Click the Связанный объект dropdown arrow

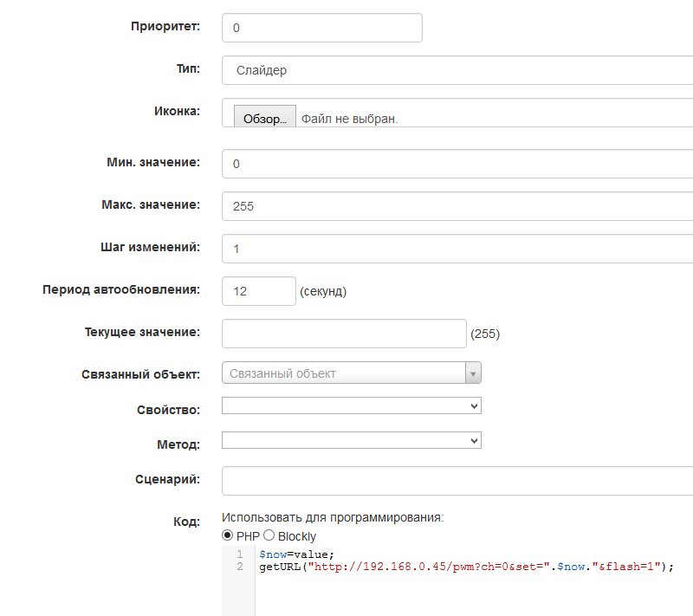(473, 373)
